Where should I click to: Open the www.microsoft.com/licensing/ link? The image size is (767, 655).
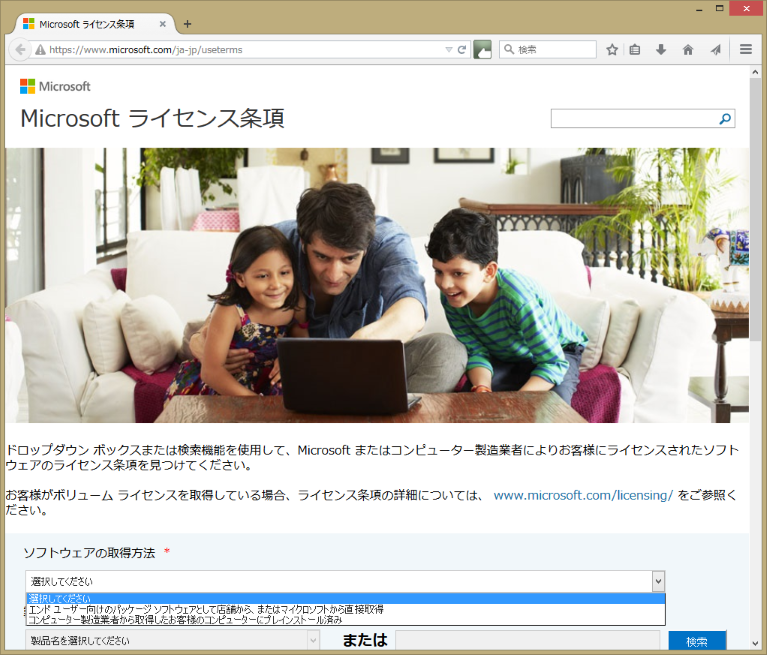coord(583,495)
